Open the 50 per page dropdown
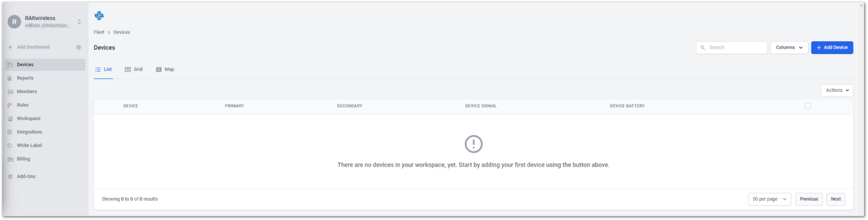This screenshot has width=868, height=220. pos(769,199)
